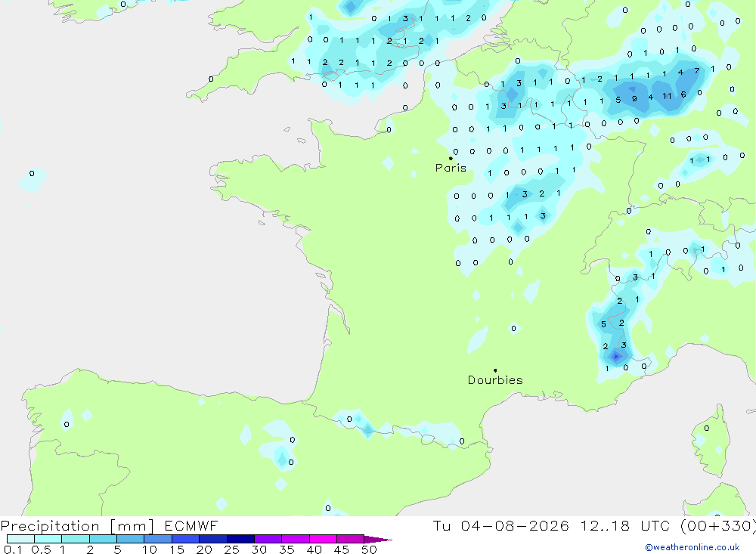Screen dimensions: 756x554
Task: Click the dark navy 25 legend swatch
Action: 240,539
